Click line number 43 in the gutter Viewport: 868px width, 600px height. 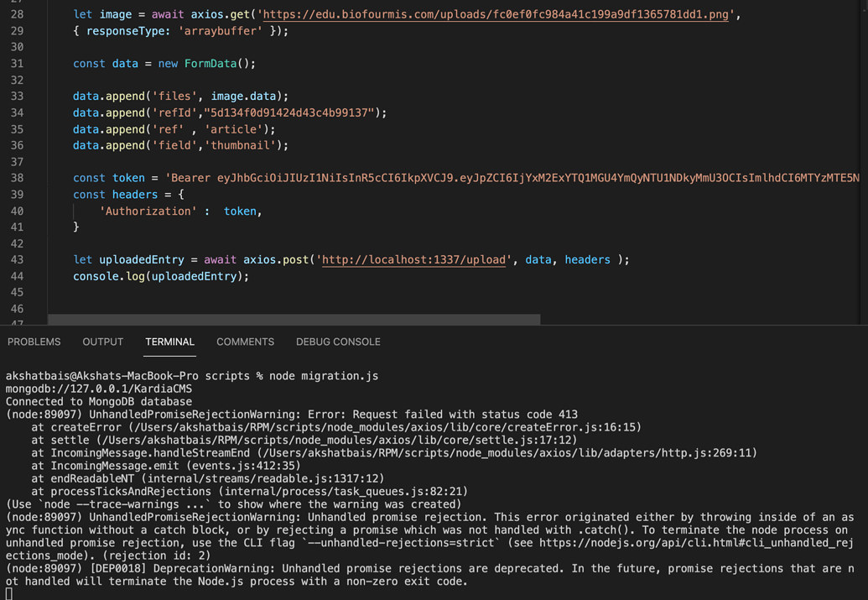tap(17, 259)
